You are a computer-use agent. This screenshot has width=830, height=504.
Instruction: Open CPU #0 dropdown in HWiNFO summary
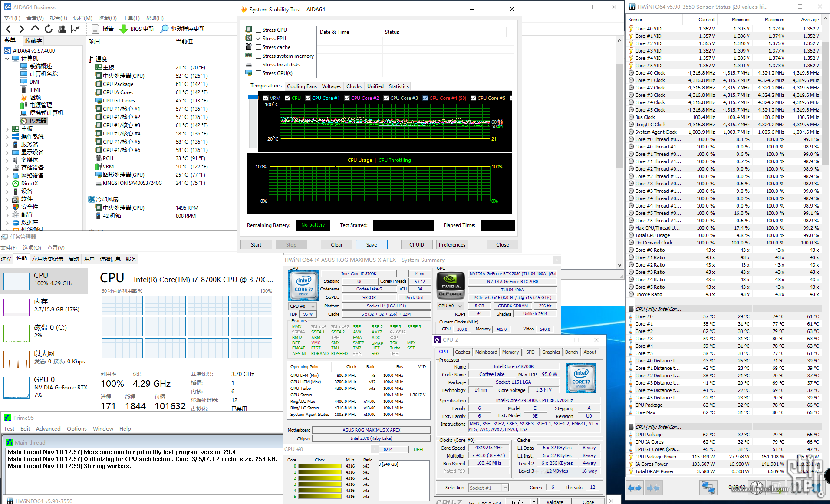pos(303,306)
